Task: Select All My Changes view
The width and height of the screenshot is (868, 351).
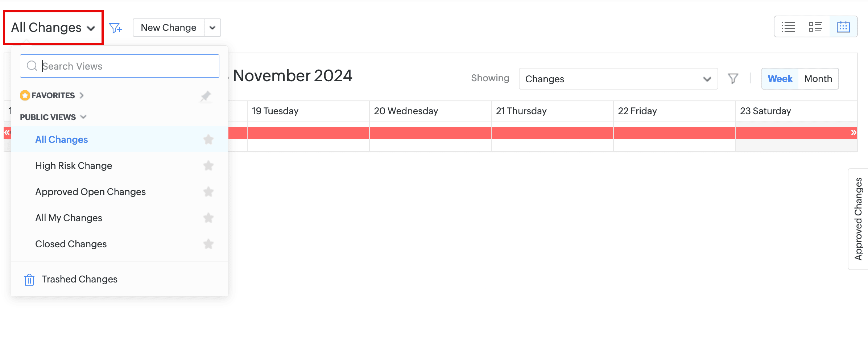Action: coord(69,218)
